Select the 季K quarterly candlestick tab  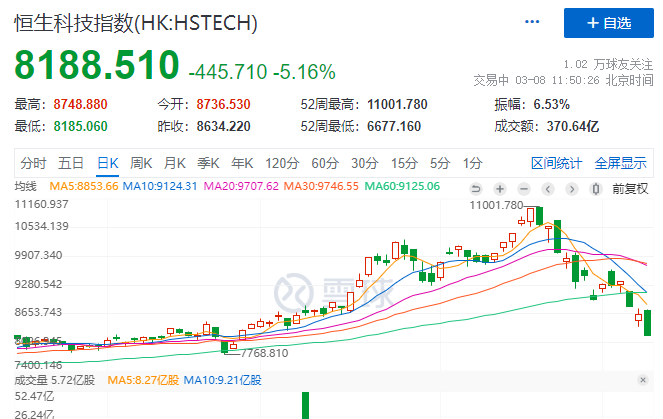(x=208, y=163)
